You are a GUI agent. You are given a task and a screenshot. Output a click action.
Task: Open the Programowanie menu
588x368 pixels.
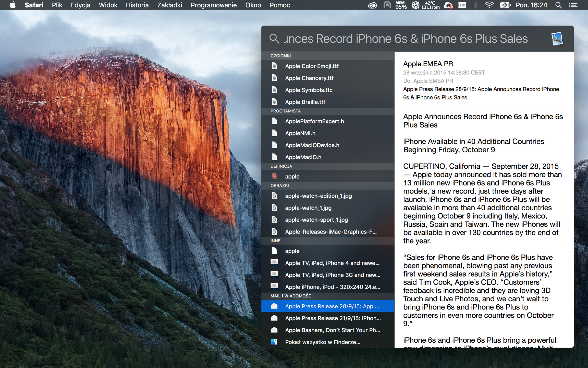click(214, 5)
